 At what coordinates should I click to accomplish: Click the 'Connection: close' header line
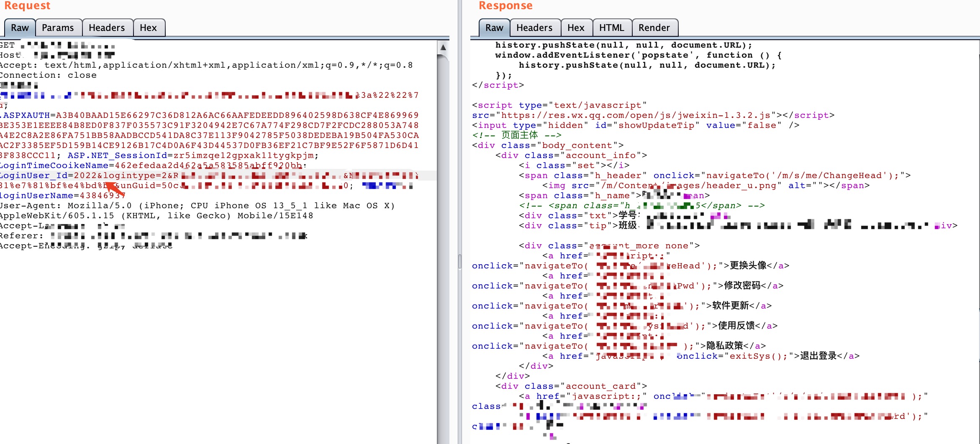click(x=48, y=75)
